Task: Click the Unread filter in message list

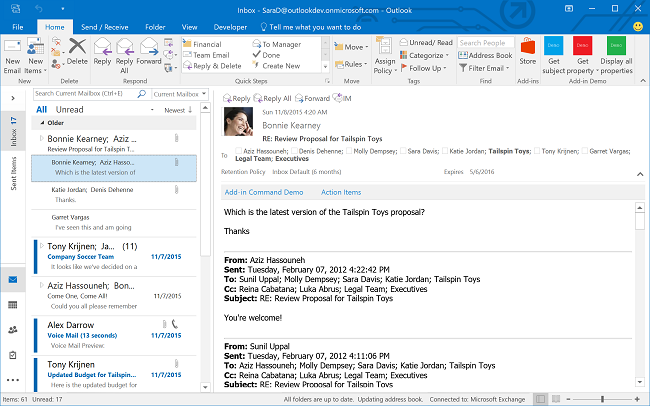Action: (70, 110)
